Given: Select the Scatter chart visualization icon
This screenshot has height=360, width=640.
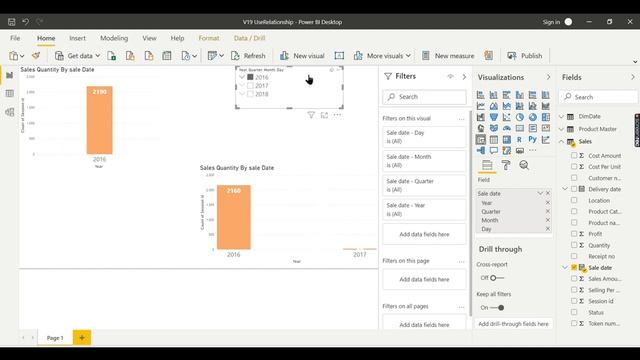Looking at the screenshot, I should (507, 117).
